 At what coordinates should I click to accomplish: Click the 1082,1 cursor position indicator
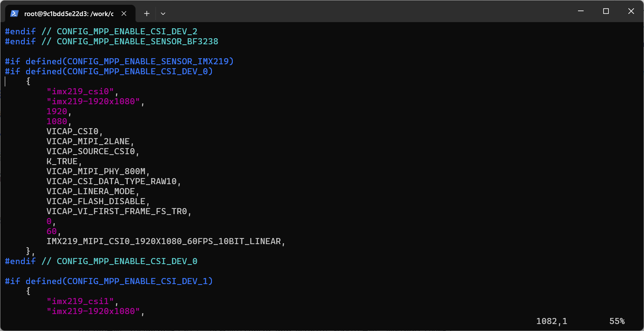(552, 321)
